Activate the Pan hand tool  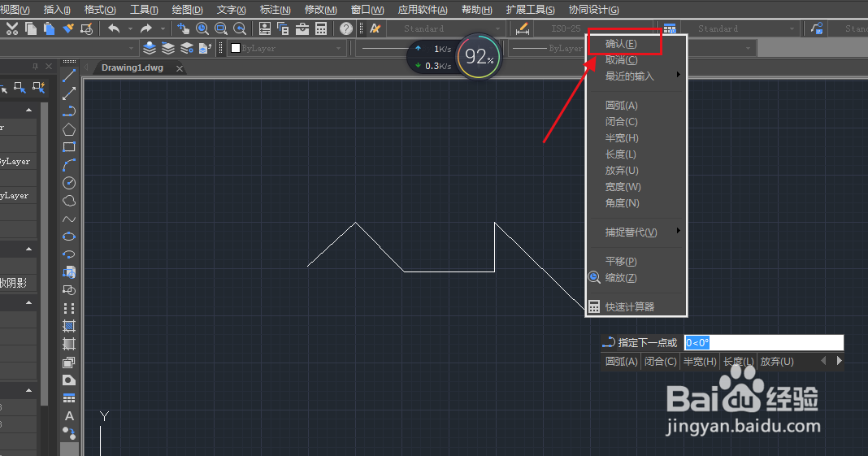tap(183, 28)
